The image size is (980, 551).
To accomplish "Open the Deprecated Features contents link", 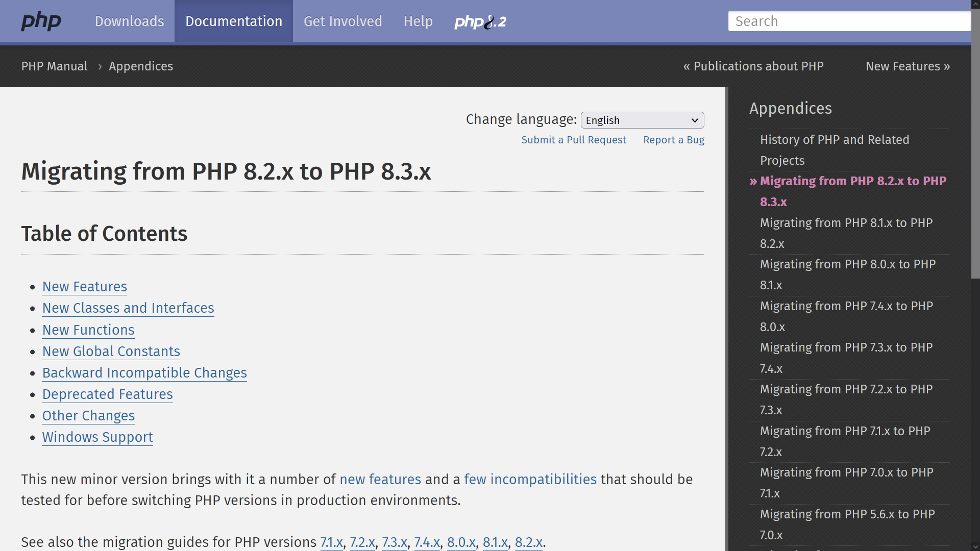I will coord(108,394).
